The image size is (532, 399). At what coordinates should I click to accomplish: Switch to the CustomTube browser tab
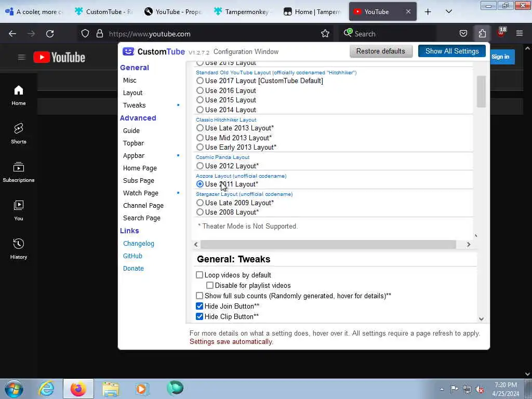tap(104, 12)
